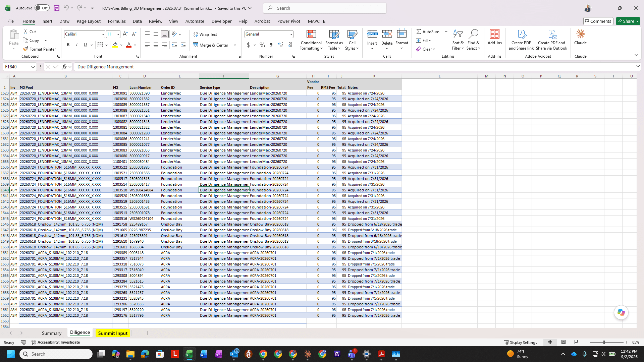This screenshot has height=362, width=644.
Task: Adjust the zoom slider handle
Action: 604,342
